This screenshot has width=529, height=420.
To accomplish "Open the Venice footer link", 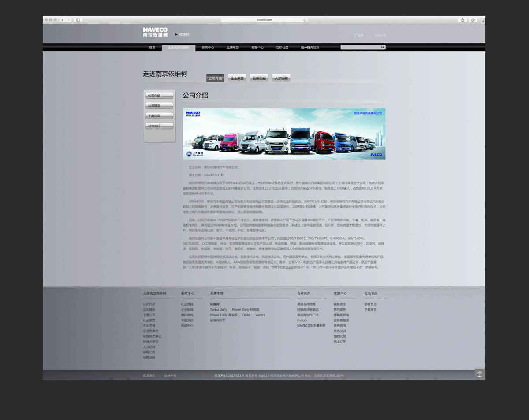I will click(260, 315).
